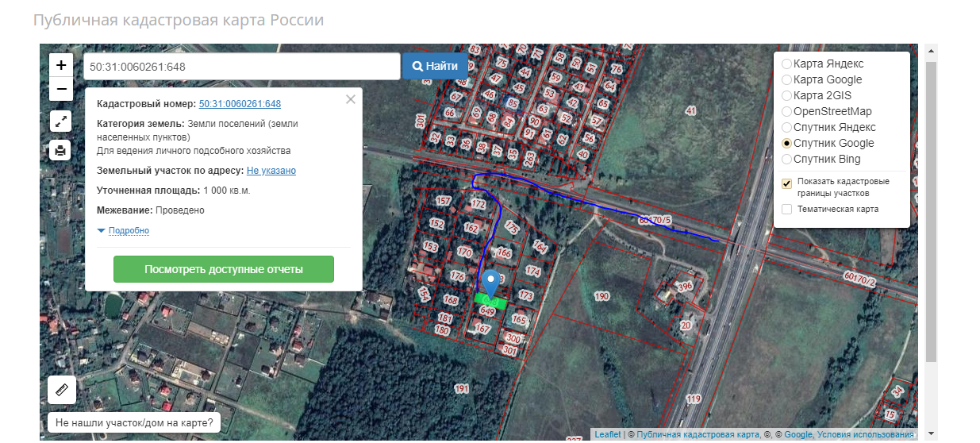This screenshot has height=443, width=980.
Task: Open the Не указано address link
Action: point(271,171)
